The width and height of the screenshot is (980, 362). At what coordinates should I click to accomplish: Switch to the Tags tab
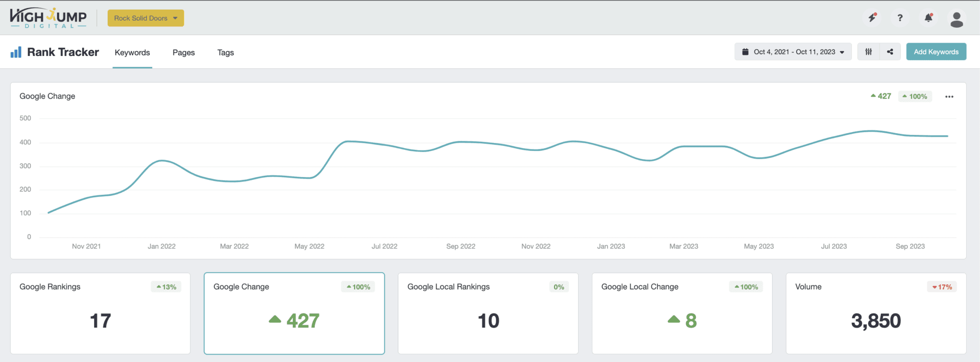[x=225, y=53]
